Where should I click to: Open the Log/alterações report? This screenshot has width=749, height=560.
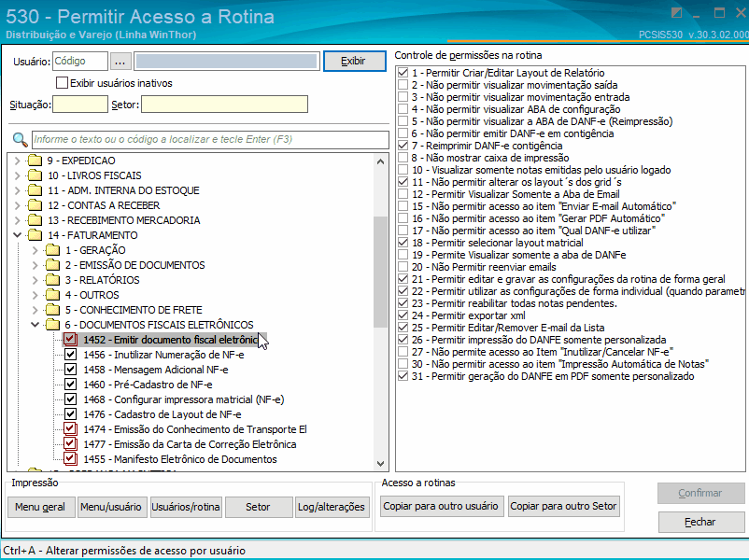(x=331, y=507)
